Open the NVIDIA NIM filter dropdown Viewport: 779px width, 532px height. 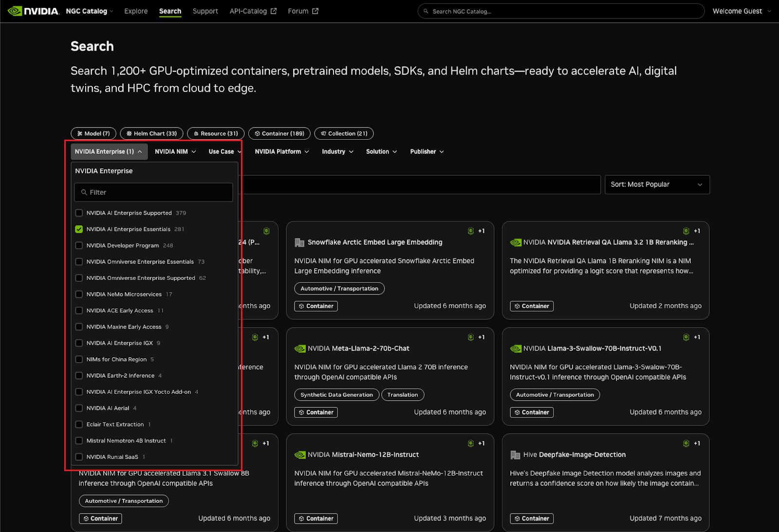(175, 152)
